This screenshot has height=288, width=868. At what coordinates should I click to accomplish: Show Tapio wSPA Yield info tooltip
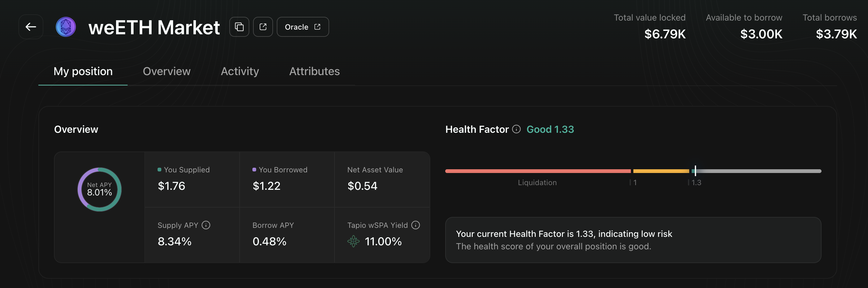coord(416,225)
